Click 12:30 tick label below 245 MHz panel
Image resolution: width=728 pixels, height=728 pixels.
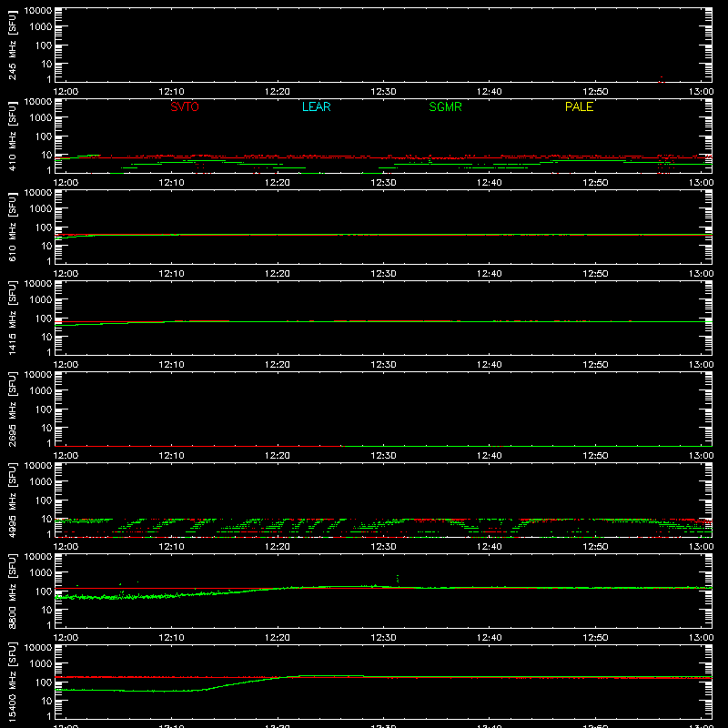[383, 92]
